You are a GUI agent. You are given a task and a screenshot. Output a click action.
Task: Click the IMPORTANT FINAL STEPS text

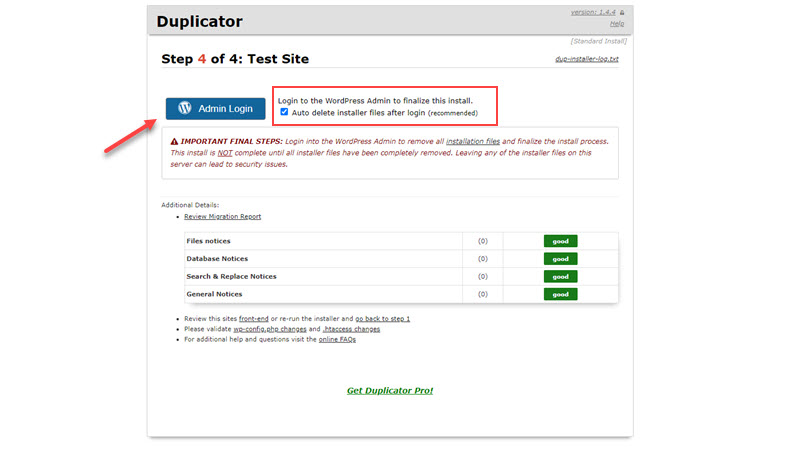tap(231, 141)
